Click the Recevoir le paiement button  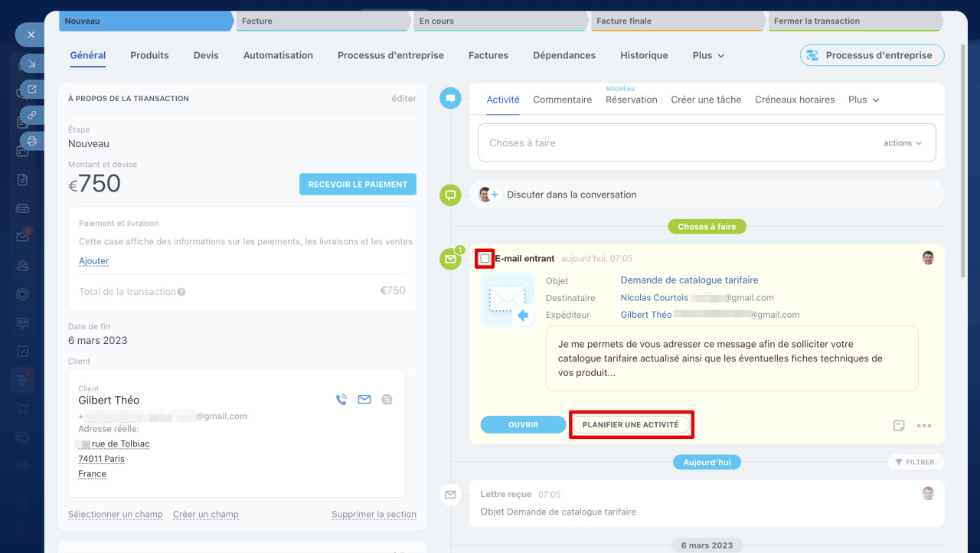[358, 185]
